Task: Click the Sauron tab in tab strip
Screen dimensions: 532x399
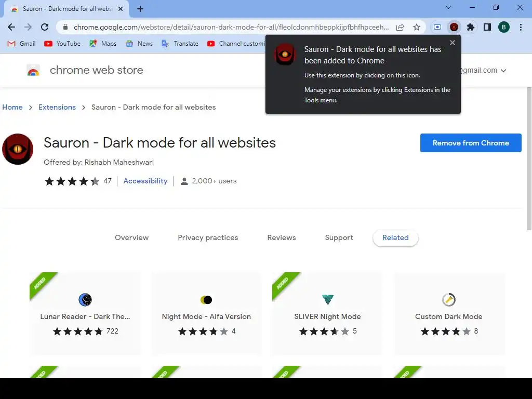Action: click(66, 9)
